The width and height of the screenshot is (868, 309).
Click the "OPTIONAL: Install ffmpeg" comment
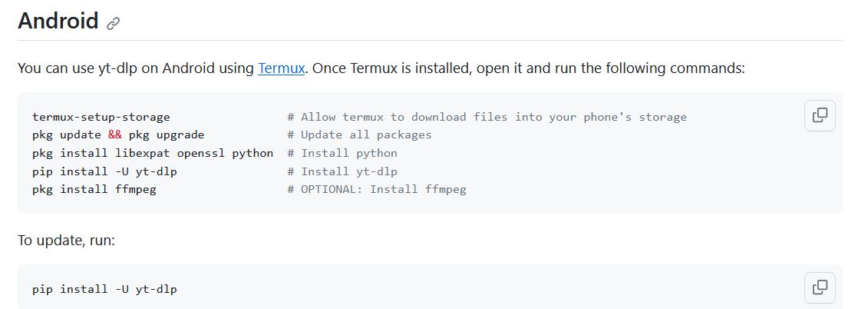pos(377,189)
